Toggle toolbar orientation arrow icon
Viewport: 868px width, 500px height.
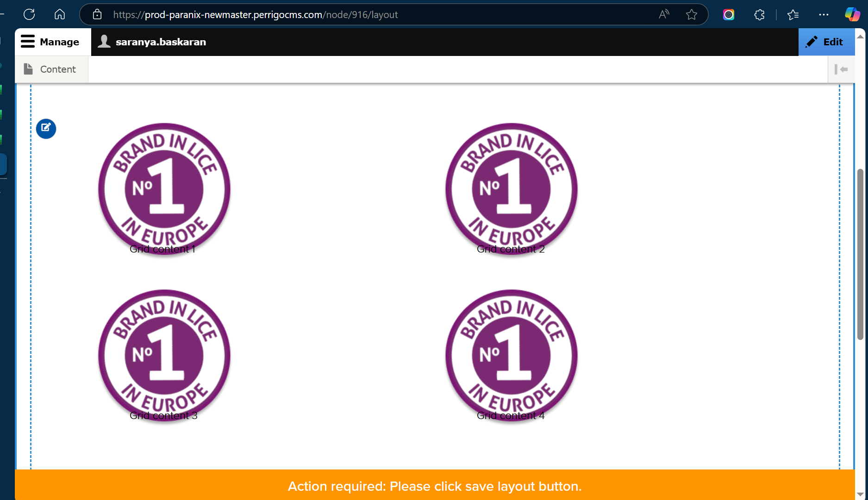pyautogui.click(x=841, y=69)
